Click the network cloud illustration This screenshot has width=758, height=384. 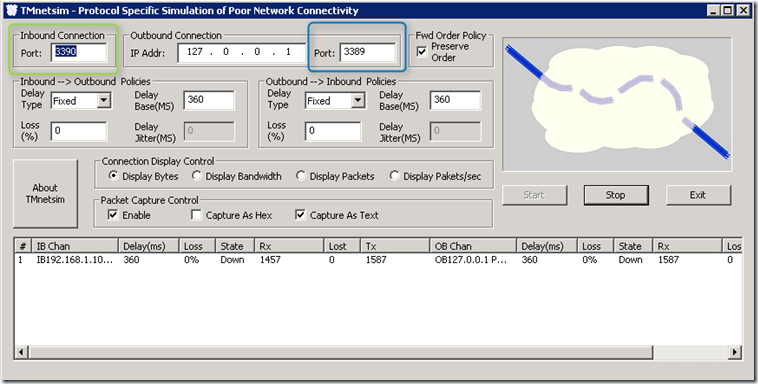617,104
